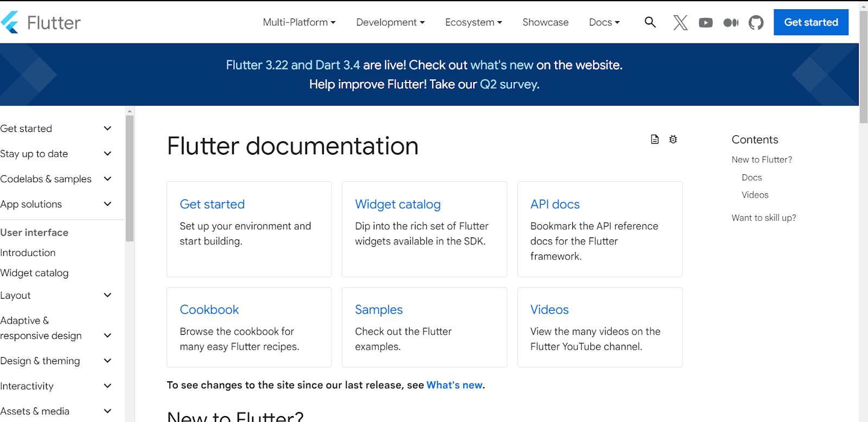The image size is (868, 422).
Task: Open Widget catalog in the sidebar
Action: pos(34,273)
